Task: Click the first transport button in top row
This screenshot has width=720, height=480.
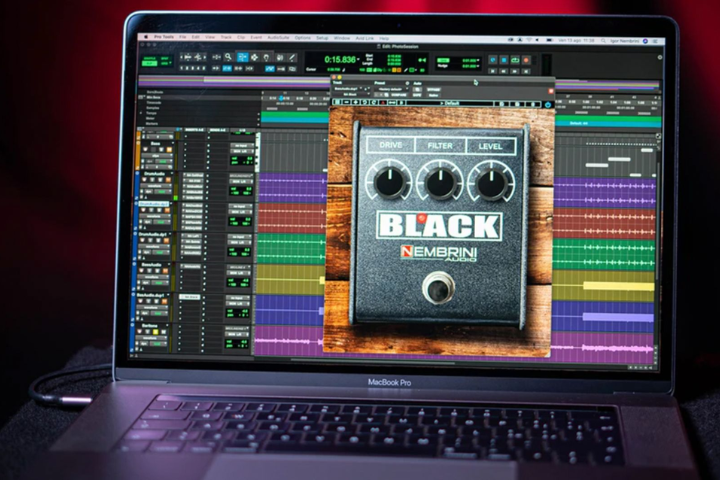Action: (493, 60)
